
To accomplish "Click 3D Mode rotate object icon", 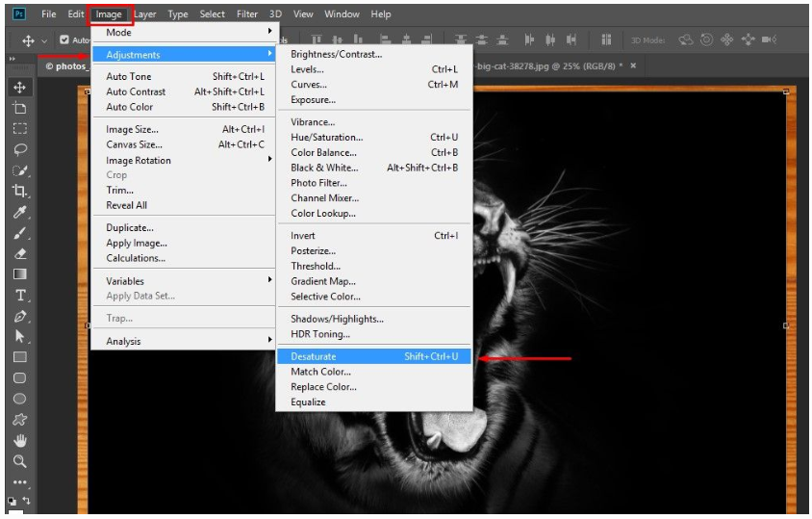I will point(686,39).
